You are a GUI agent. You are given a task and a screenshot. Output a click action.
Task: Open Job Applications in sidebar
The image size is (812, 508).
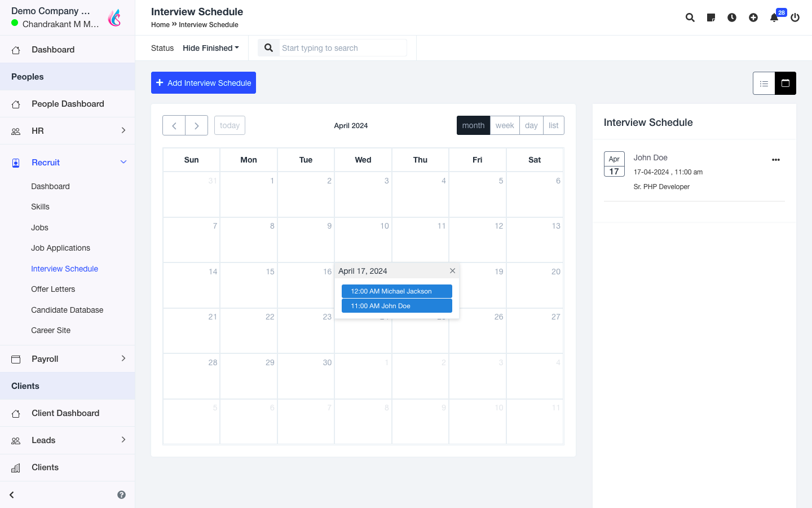[x=60, y=248]
